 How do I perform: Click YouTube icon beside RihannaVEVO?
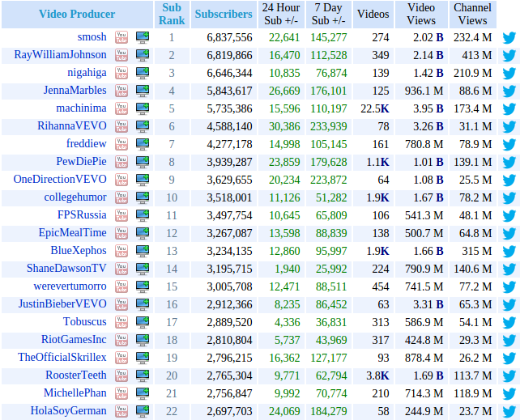click(x=121, y=126)
